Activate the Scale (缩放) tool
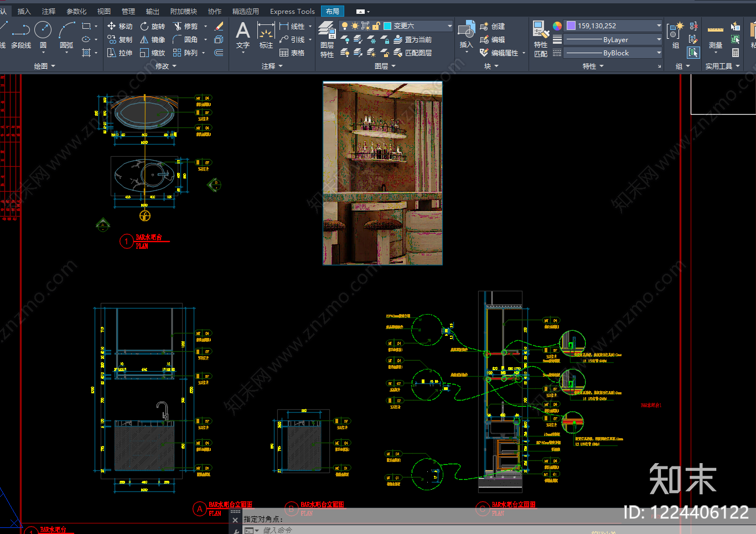This screenshot has width=756, height=534. click(x=153, y=53)
